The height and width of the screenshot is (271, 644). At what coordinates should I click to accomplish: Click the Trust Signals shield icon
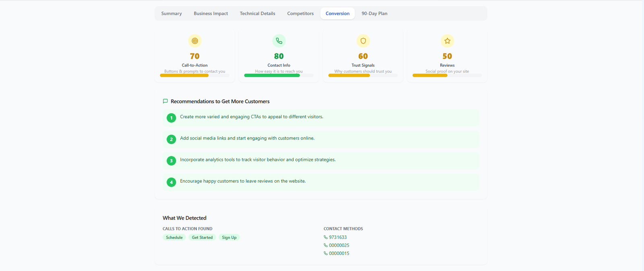pyautogui.click(x=363, y=41)
